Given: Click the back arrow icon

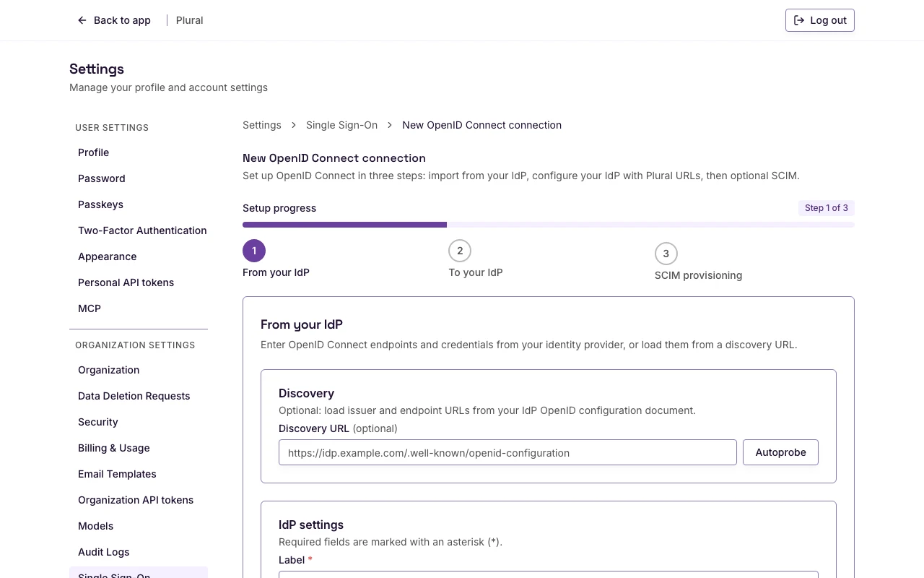Looking at the screenshot, I should 82,20.
